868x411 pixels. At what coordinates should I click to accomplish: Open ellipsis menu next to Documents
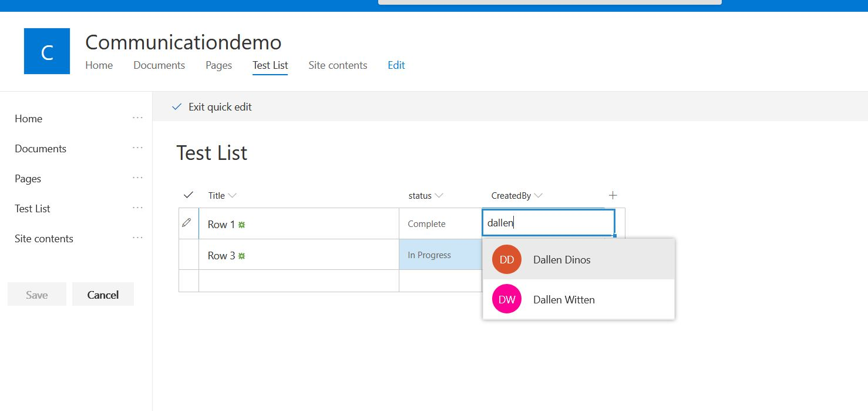coord(137,148)
